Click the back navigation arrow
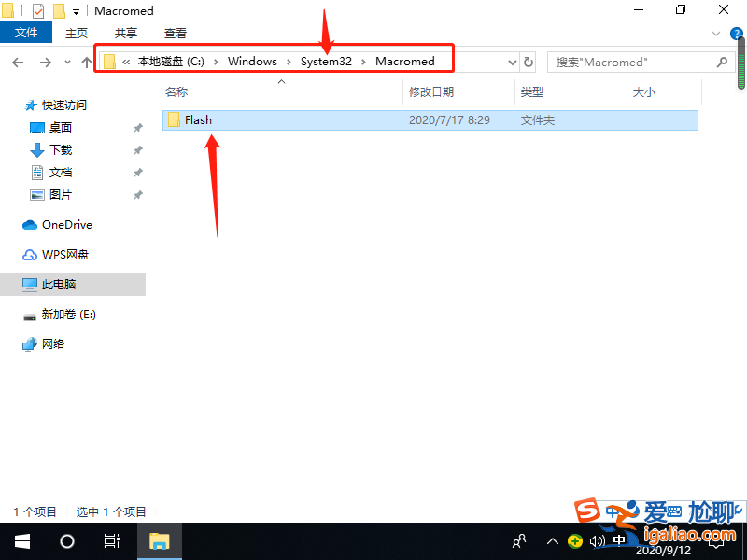Screen dimensions: 747x560 tap(18, 62)
